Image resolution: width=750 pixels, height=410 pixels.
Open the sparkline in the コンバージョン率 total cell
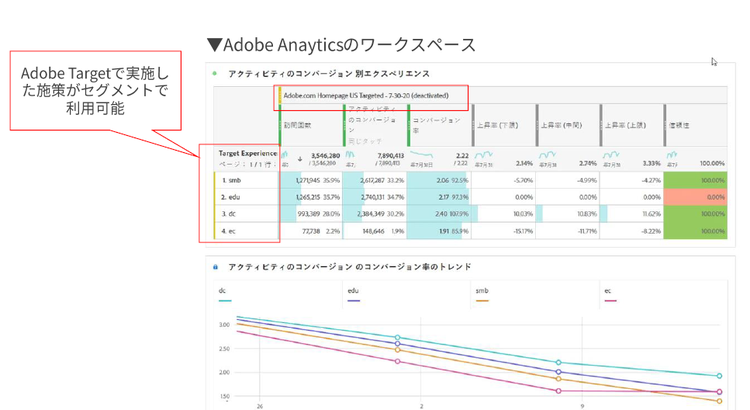(422, 155)
